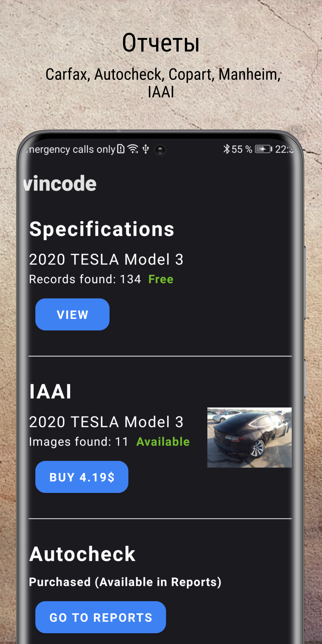This screenshot has width=322, height=644.
Task: Tap the green Available status label
Action: click(163, 442)
